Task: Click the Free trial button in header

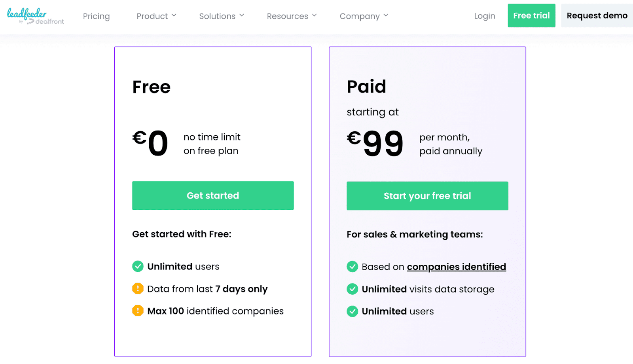Action: coord(531,16)
